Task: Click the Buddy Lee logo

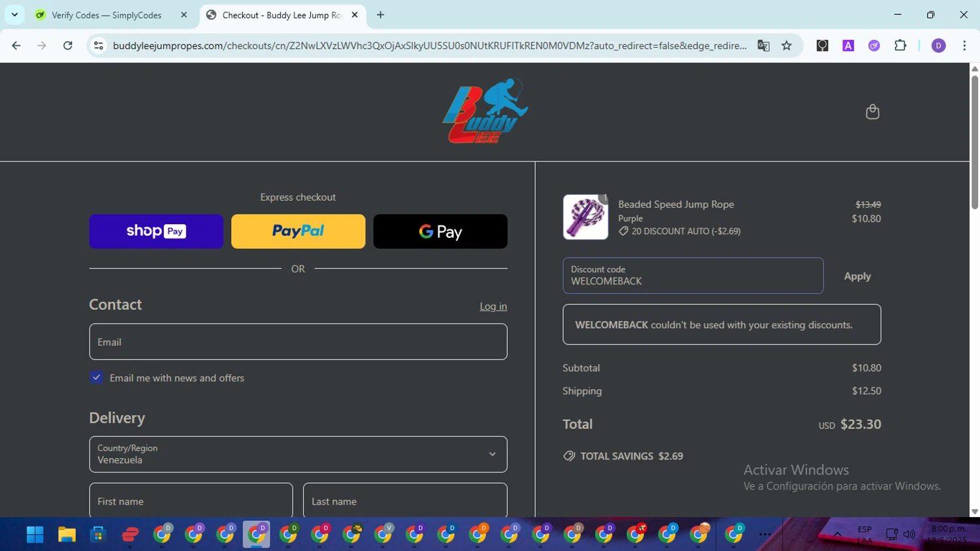Action: [485, 111]
